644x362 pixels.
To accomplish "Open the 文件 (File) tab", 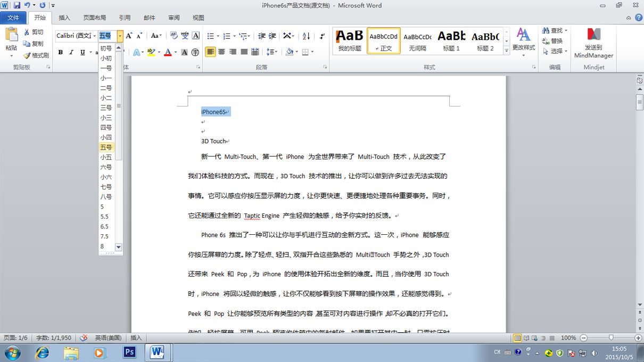I will coord(13,18).
